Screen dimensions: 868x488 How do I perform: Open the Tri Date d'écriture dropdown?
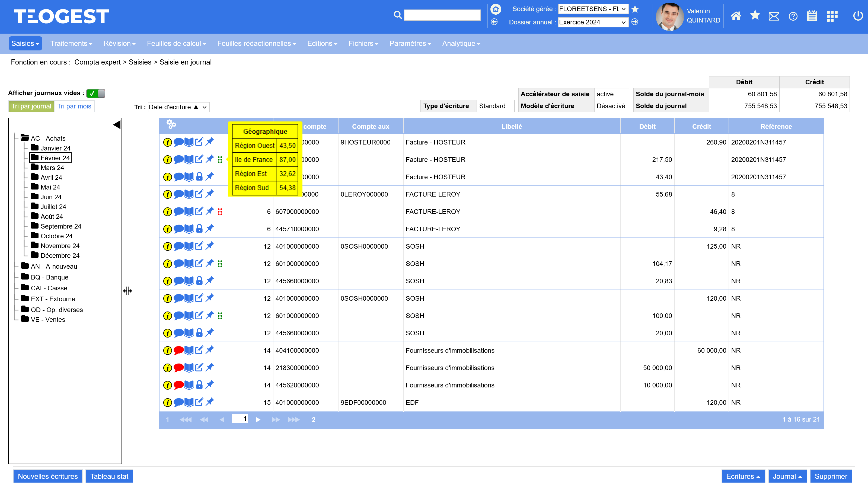[x=178, y=107]
